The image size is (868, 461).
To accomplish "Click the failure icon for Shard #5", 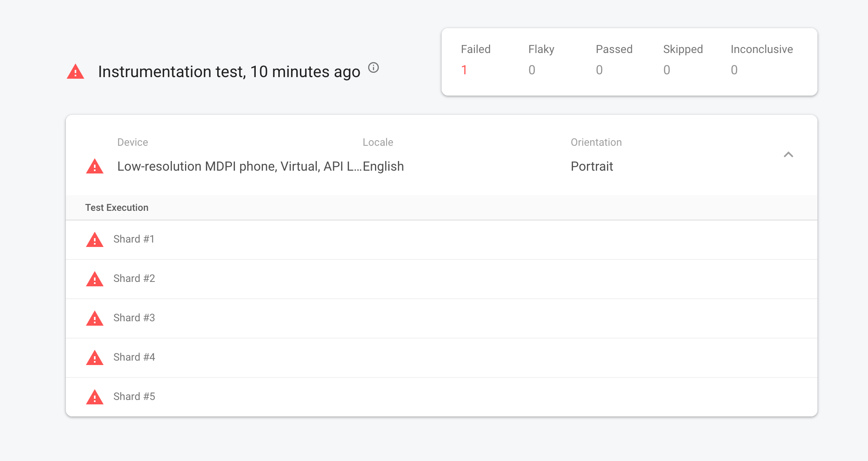I will click(x=95, y=397).
